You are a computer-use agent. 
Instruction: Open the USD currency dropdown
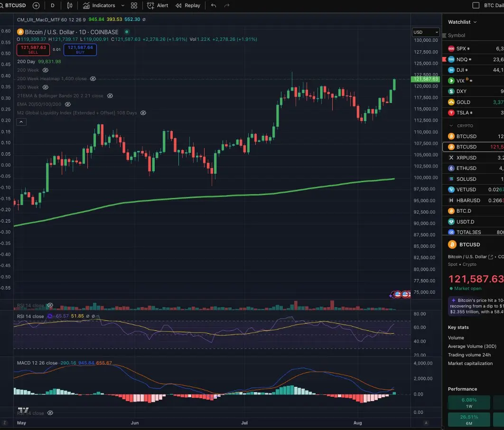click(426, 32)
